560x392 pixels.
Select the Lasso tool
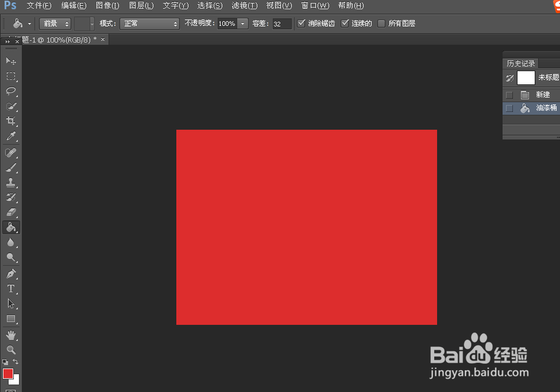11,91
